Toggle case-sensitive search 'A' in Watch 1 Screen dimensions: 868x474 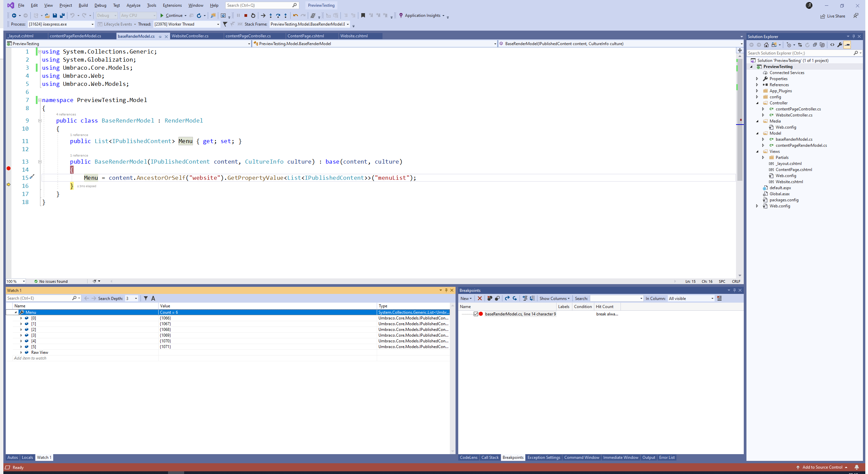pyautogui.click(x=153, y=299)
